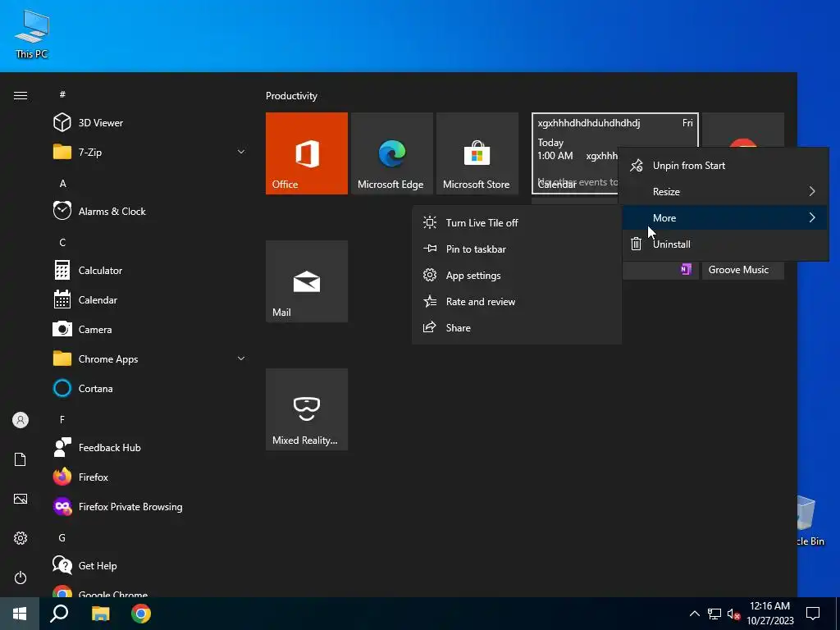Open the More submenu arrow
This screenshot has width=840, height=630.
(x=812, y=217)
